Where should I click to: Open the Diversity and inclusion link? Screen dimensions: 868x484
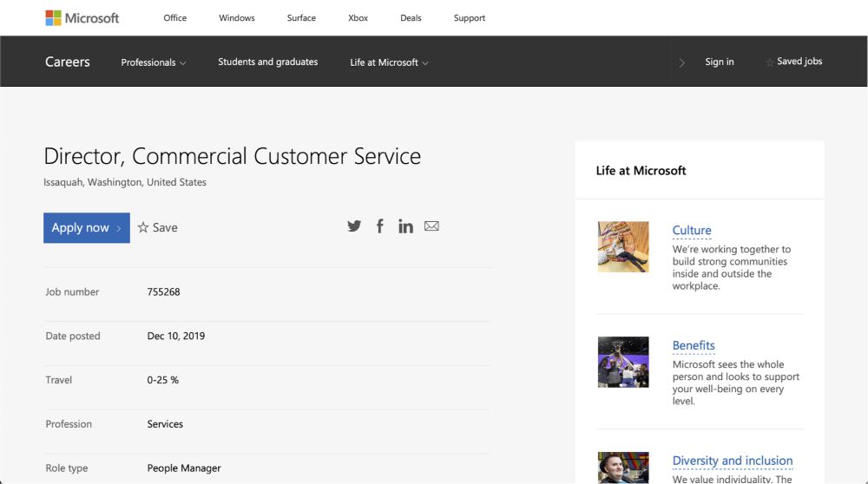click(x=733, y=461)
